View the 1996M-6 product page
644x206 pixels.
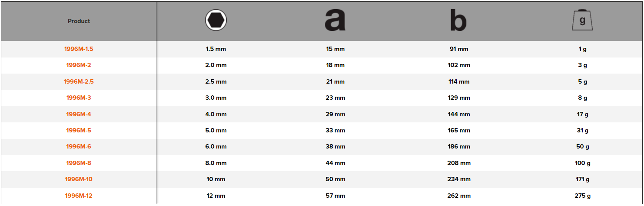point(79,147)
